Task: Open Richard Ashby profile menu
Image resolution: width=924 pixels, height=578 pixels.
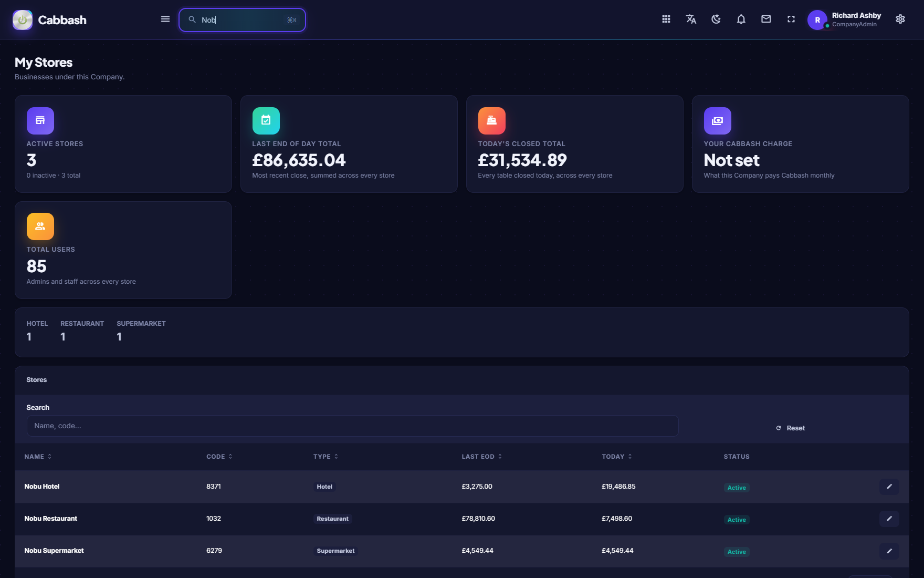Action: tap(845, 20)
